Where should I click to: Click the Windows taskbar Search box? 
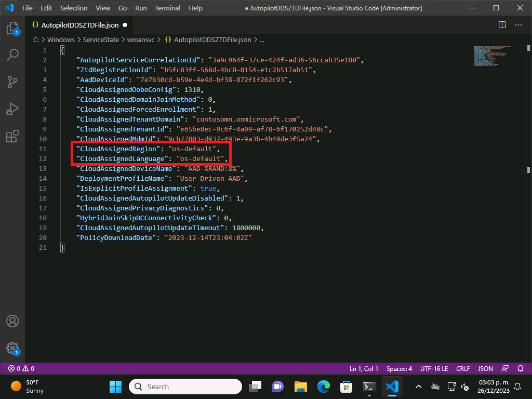click(x=185, y=387)
